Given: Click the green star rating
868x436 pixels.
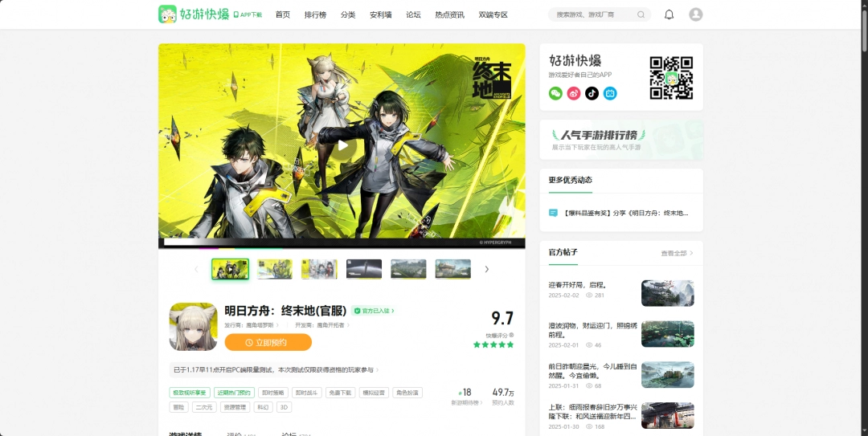Looking at the screenshot, I should tap(493, 344).
